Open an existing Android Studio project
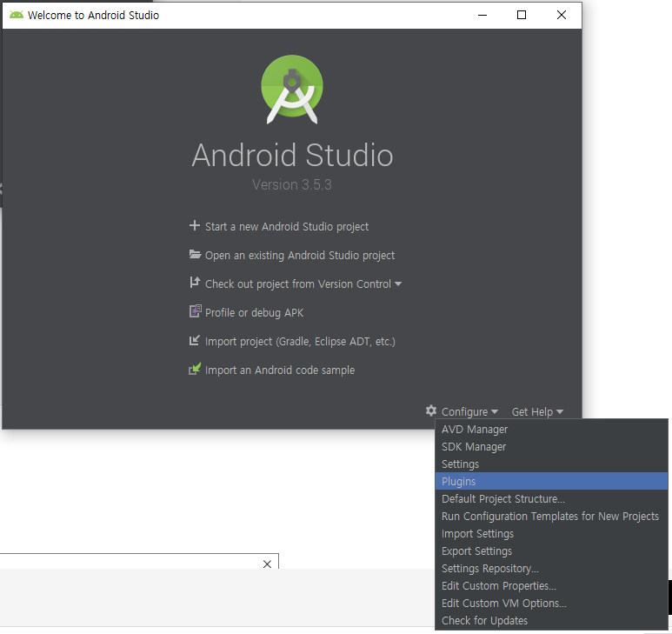672x634 pixels. (x=300, y=256)
